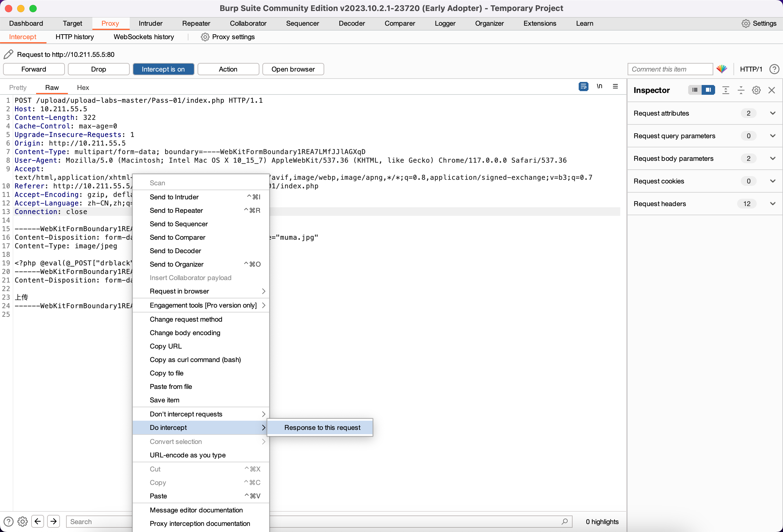Choose Copy as curl command (bash)

[201, 359]
